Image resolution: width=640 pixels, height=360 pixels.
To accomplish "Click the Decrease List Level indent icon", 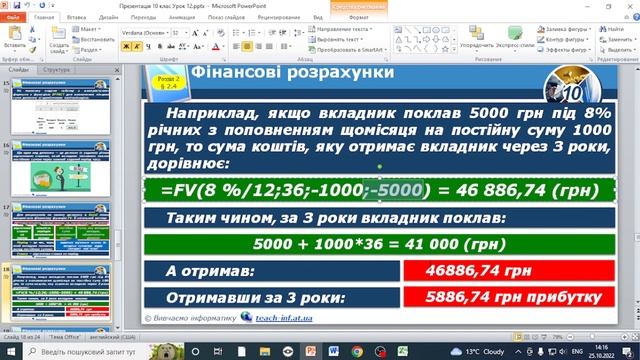I will [x=272, y=33].
